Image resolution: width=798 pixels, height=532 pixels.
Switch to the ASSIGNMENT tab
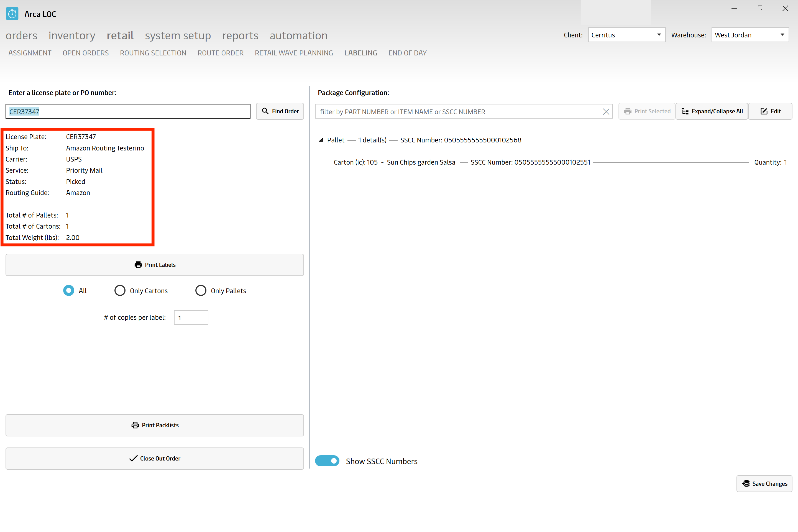pos(30,53)
